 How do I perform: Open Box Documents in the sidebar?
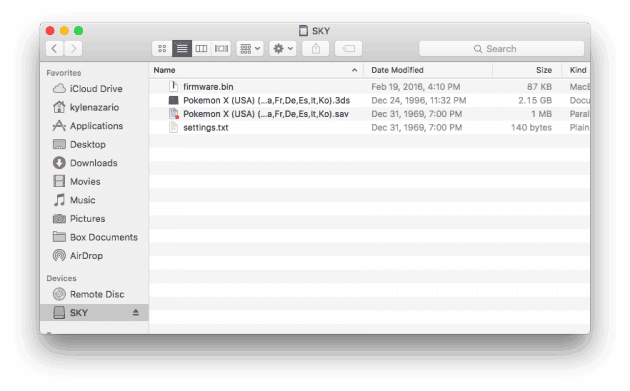point(95,237)
